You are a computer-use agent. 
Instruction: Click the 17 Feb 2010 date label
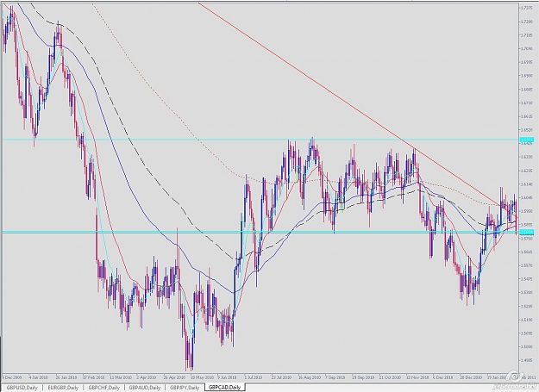pyautogui.click(x=94, y=377)
